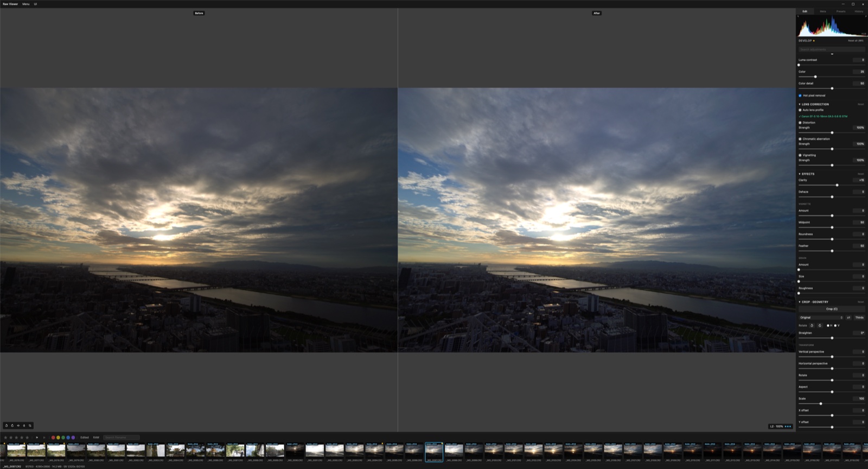This screenshot has height=469, width=868.
Task: Swap crop aspect orientation icon
Action: [x=848, y=318]
